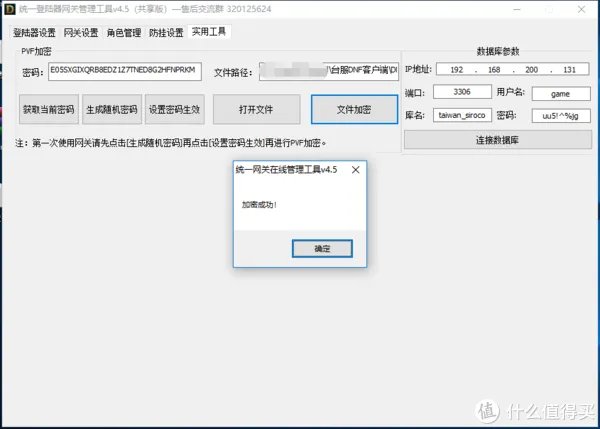This screenshot has width=600, height=429.
Task: Focus the 端口 field showing 3306
Action: click(462, 92)
